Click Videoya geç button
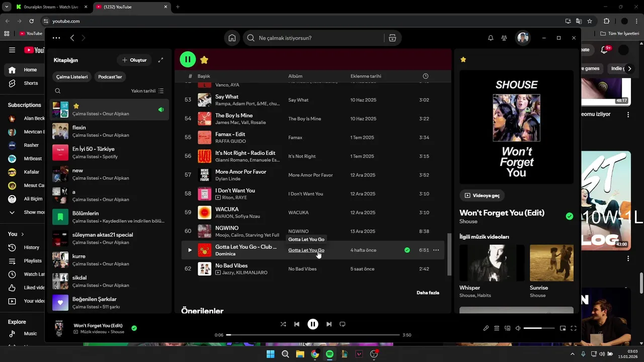Screen dimensions: 644x362 (482, 196)
